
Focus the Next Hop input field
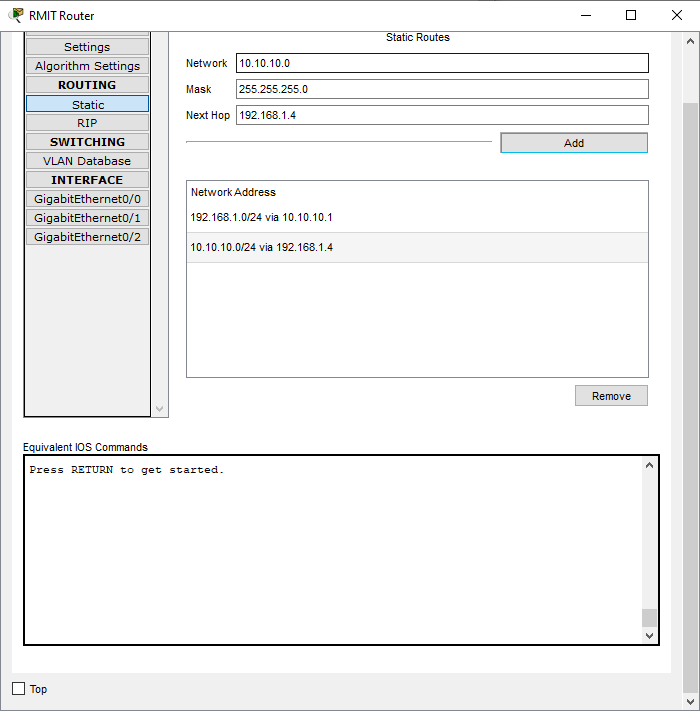coord(442,115)
